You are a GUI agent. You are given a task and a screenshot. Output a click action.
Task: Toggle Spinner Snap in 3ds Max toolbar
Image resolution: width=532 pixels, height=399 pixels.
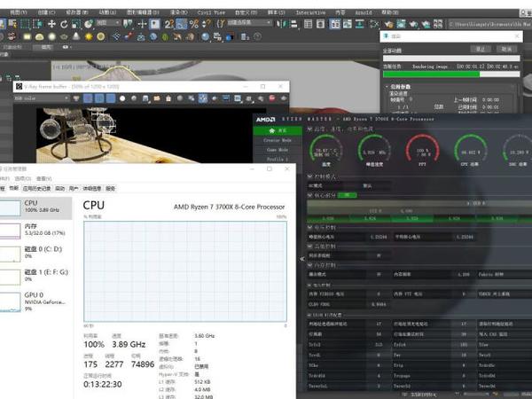pos(206,24)
